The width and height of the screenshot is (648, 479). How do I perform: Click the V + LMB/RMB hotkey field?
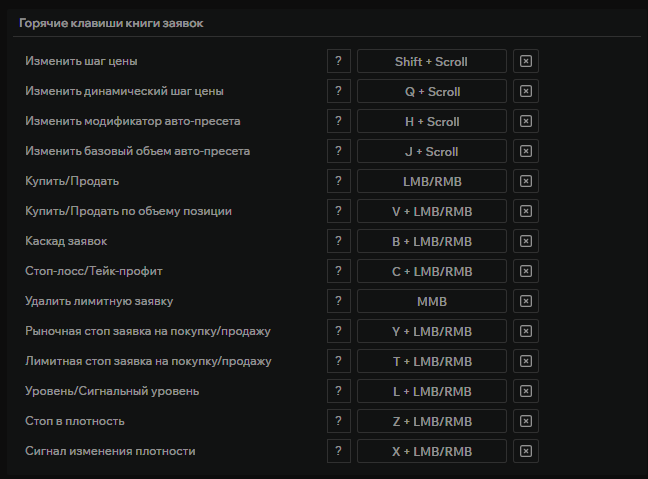[431, 211]
